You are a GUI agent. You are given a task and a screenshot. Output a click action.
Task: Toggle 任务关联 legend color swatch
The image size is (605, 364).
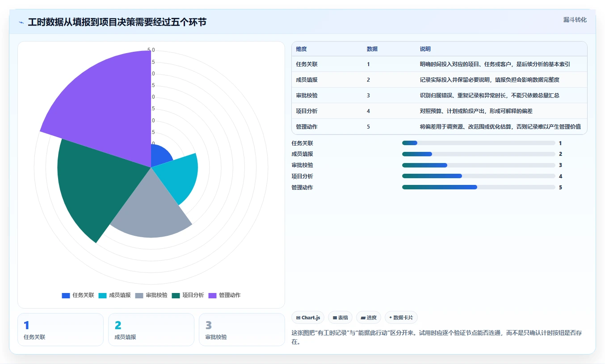pos(66,295)
